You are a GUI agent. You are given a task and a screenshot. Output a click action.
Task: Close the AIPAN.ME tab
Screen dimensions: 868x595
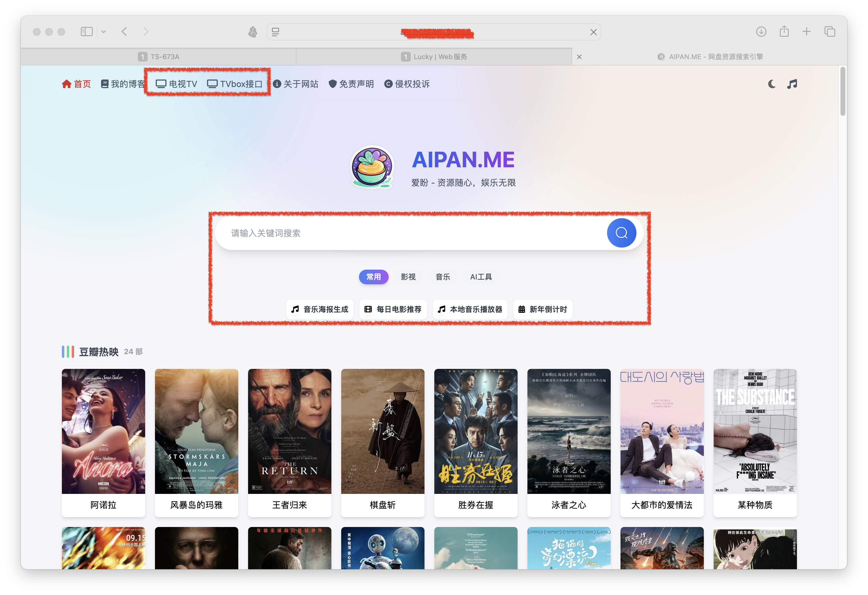579,57
